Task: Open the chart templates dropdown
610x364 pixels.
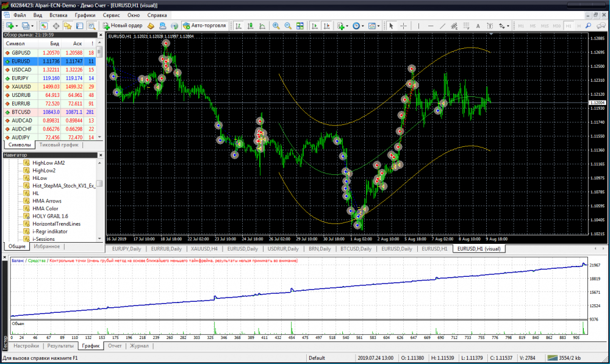Action: coord(379,26)
